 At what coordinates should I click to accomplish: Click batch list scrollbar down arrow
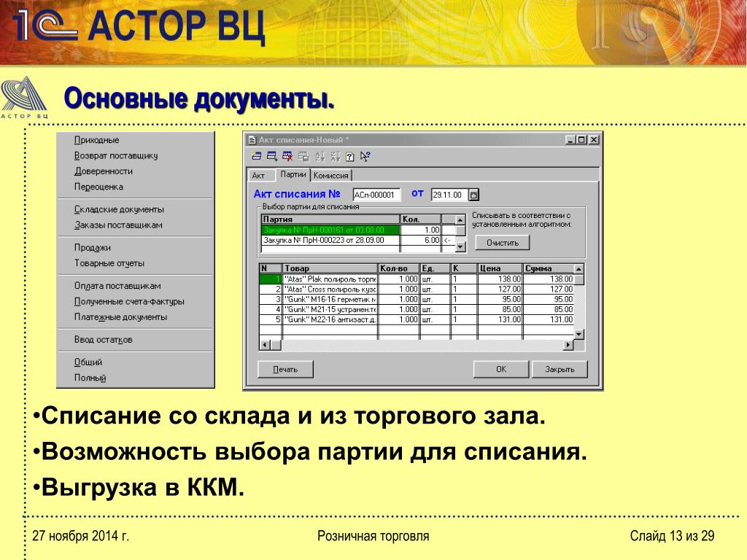pyautogui.click(x=460, y=246)
